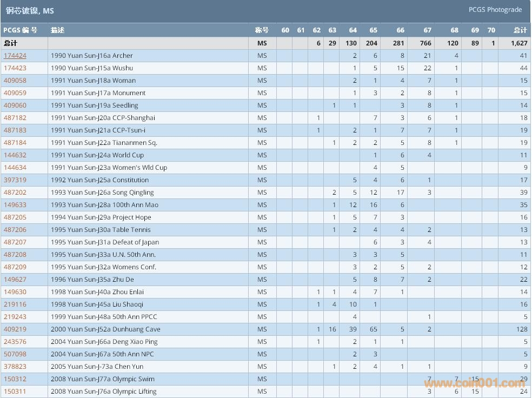Select PCGS number 409060 Seedling entry

click(15, 105)
